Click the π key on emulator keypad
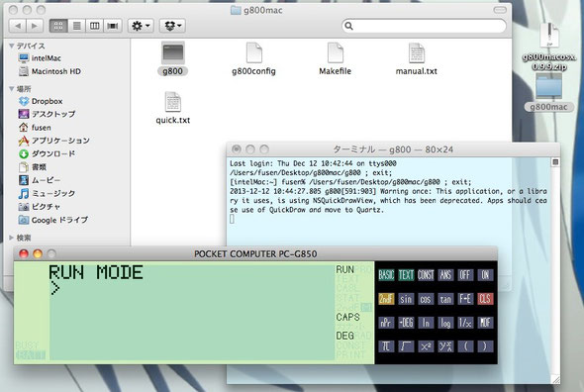Viewport: 584px width, 392px height. coord(386,346)
